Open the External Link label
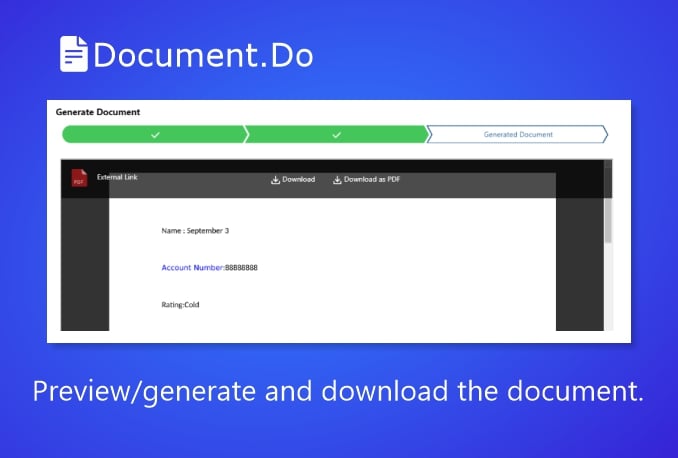 (x=117, y=177)
